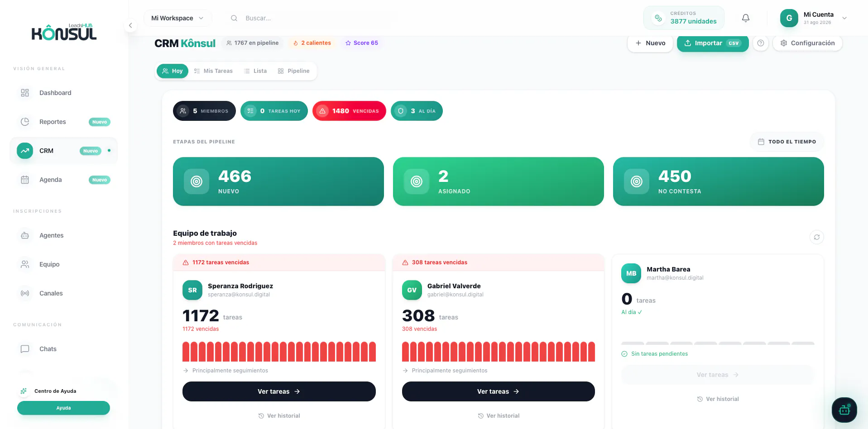Screen dimensions: 868x429
Task: Open the 466 Nuevo pipeline stage card
Action: point(278,181)
